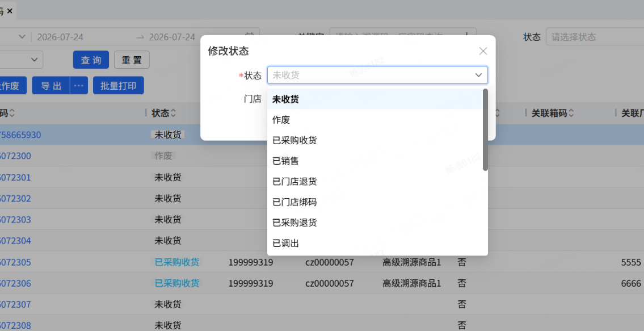The image size is (644, 331).
Task: Pick the 已销售 status option
Action: point(374,161)
